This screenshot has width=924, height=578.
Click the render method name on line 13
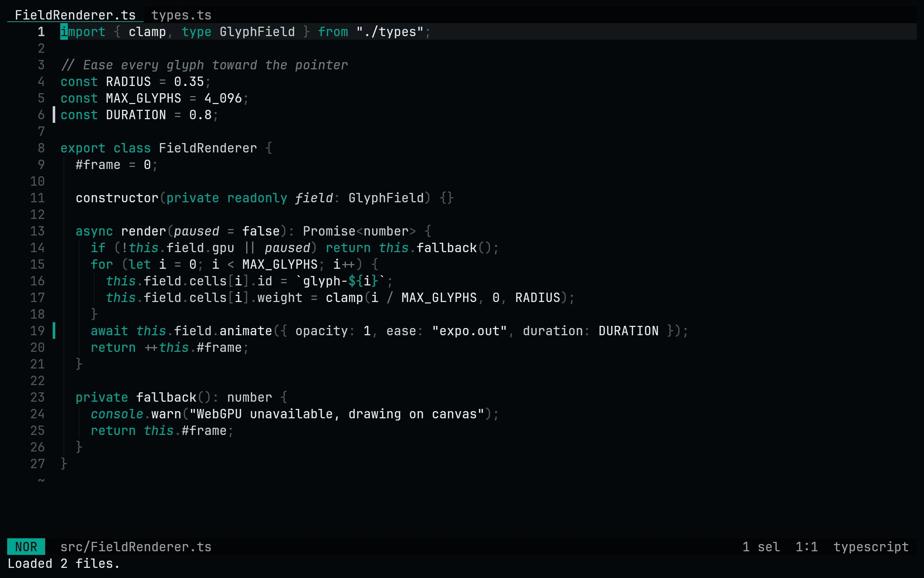[143, 231]
